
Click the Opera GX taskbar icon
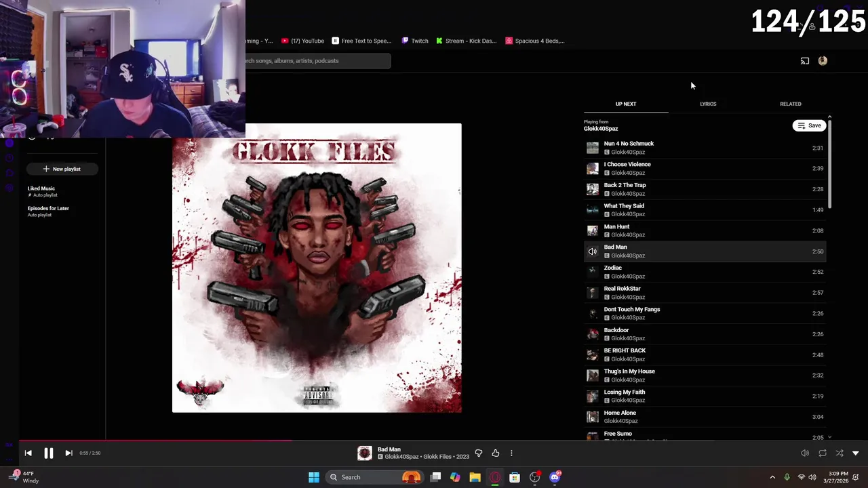tap(495, 477)
